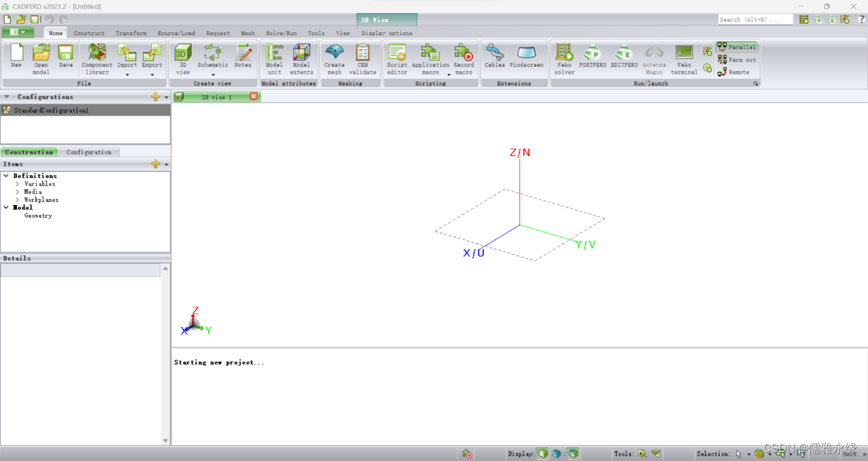The image size is (868, 461).
Task: Click the quick access New file icon
Action: tap(8, 19)
